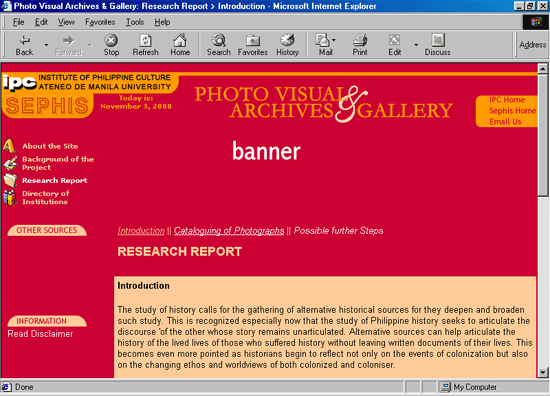Open the Edit menu in menu bar
Screen dimensions: 550x396
(41, 22)
